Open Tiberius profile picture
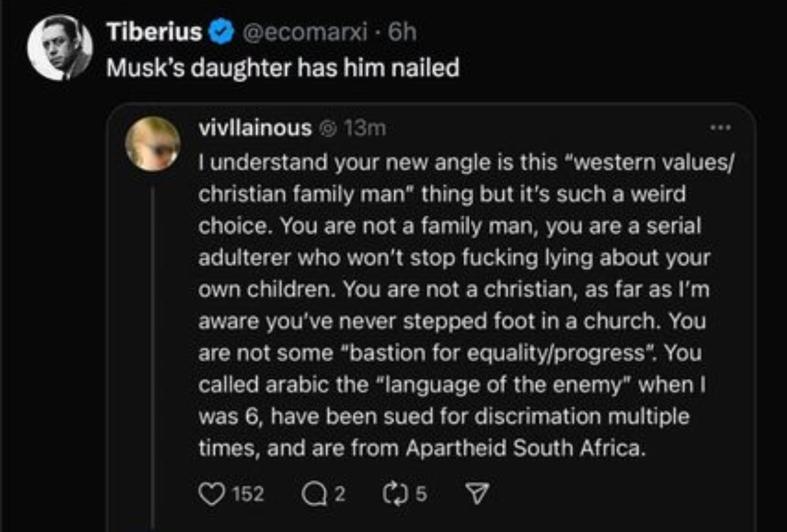Viewport: 787px width, 532px height. [60, 48]
